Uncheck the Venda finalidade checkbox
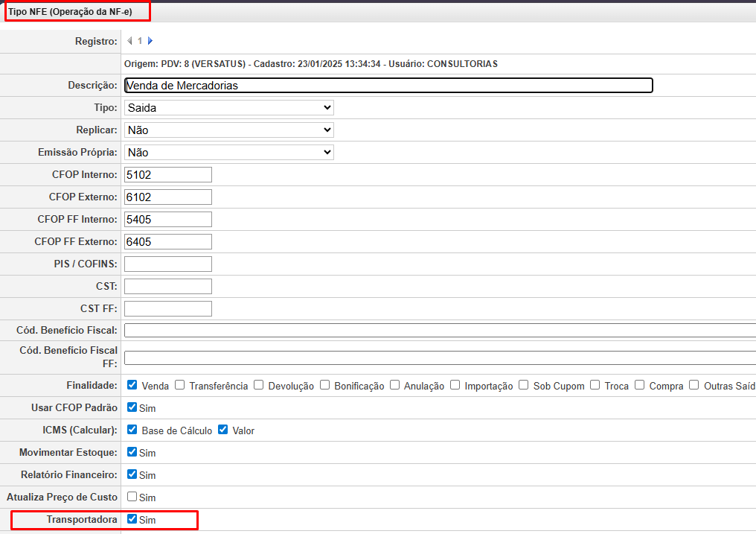756x534 pixels. [132, 385]
